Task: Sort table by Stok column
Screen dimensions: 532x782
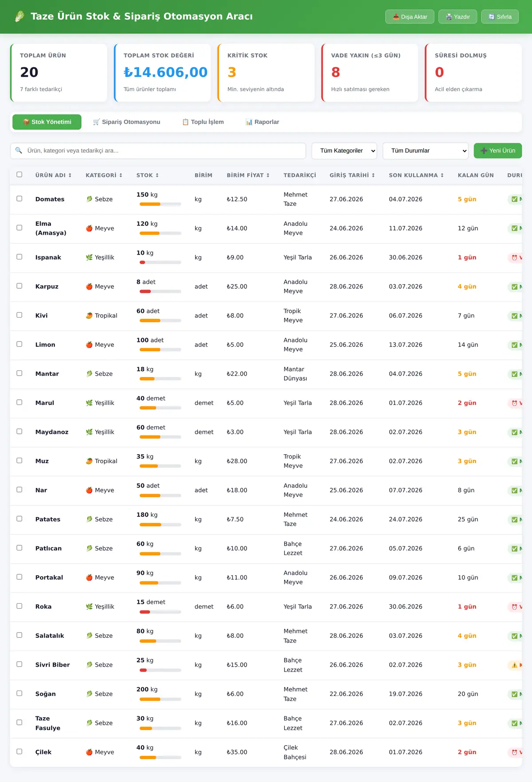Action: pos(148,175)
